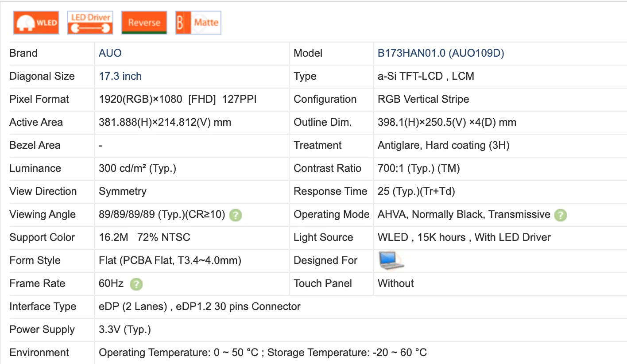Click the Flat (PCBA Flat) form style value
This screenshot has width=627, height=364.
click(x=170, y=260)
